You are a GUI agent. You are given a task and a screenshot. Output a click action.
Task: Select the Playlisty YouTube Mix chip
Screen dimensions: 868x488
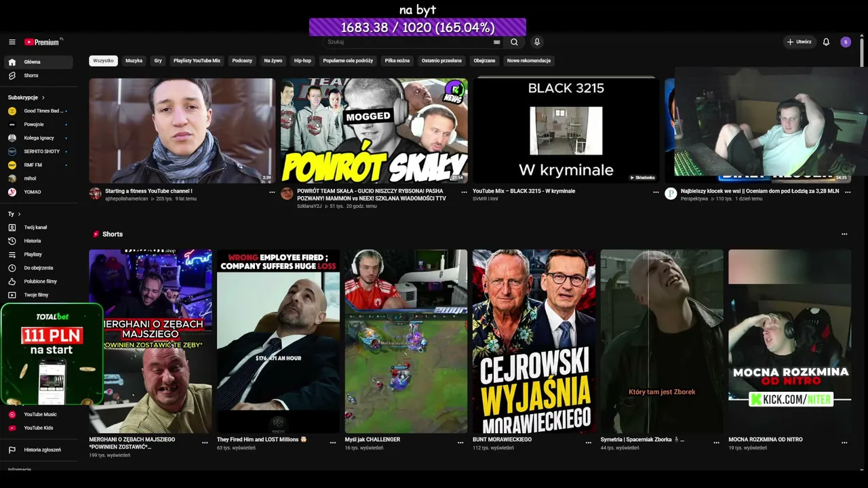197,60
